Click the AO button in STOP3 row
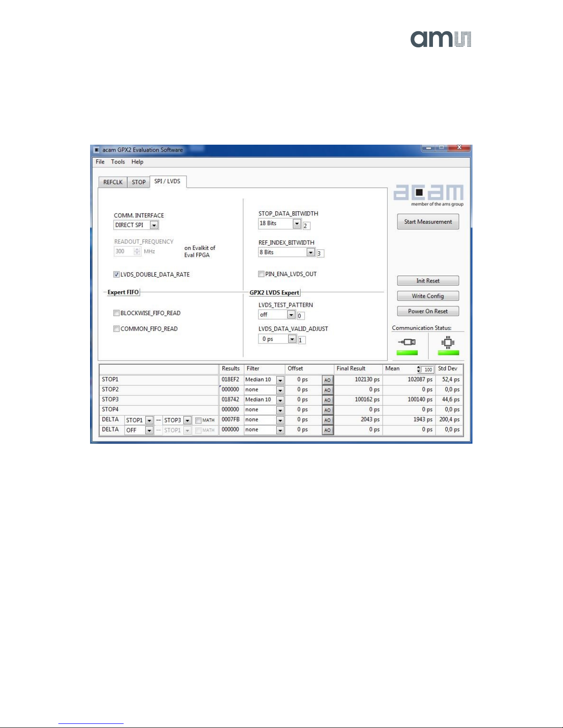563x728 pixels. tap(327, 400)
